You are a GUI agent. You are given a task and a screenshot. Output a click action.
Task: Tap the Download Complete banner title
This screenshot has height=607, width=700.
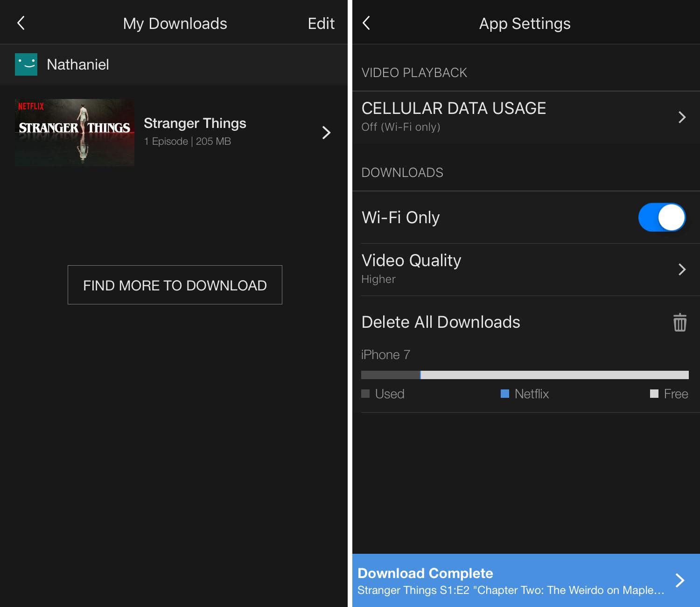click(425, 573)
